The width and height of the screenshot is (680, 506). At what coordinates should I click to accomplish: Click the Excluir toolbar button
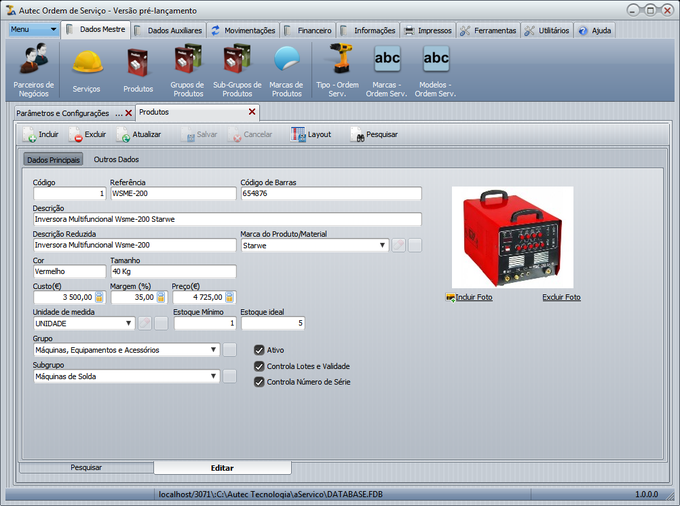tap(87, 134)
